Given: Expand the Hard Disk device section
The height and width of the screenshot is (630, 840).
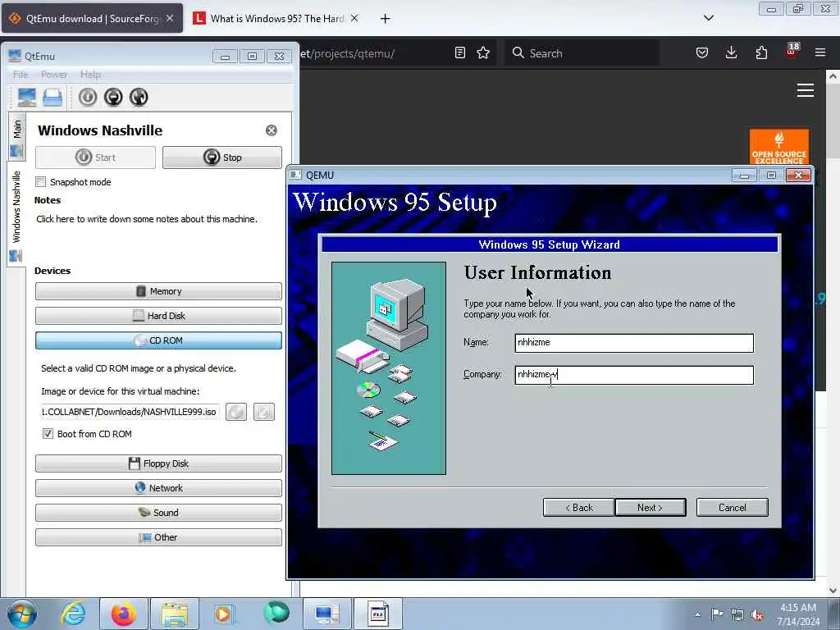Looking at the screenshot, I should coord(158,316).
